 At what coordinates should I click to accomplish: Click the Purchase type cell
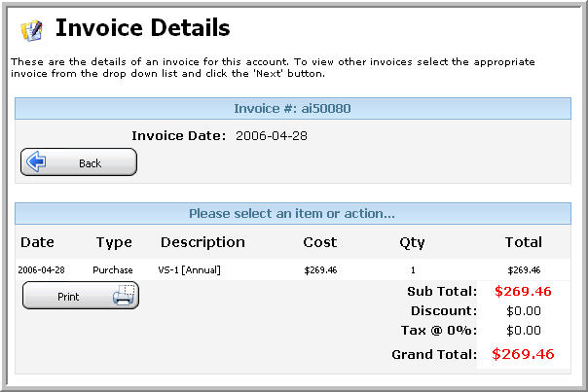click(113, 269)
